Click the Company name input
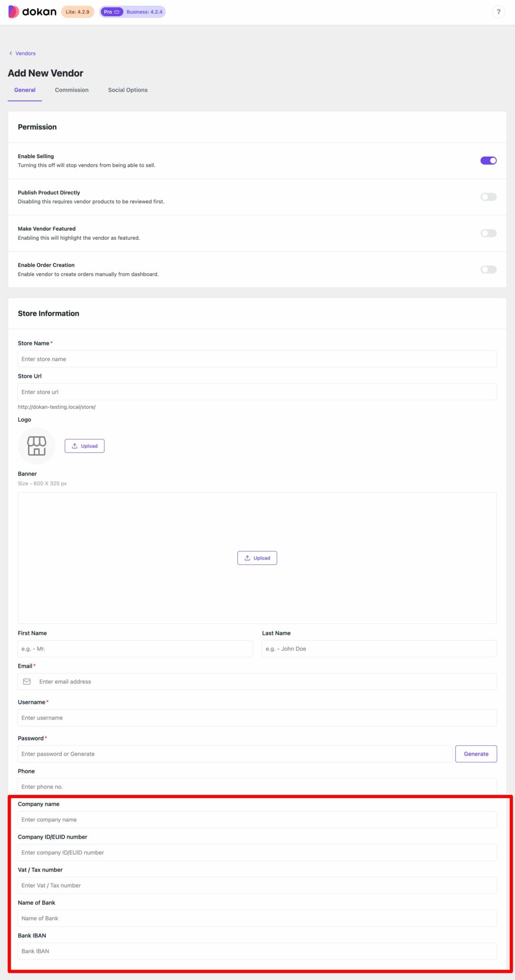The width and height of the screenshot is (515, 980). (257, 819)
